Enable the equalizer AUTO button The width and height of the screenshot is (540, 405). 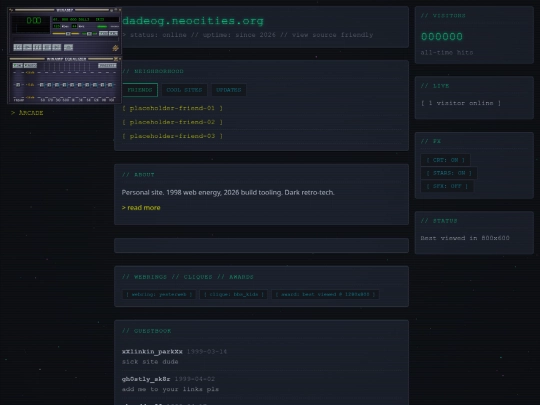click(30, 65)
